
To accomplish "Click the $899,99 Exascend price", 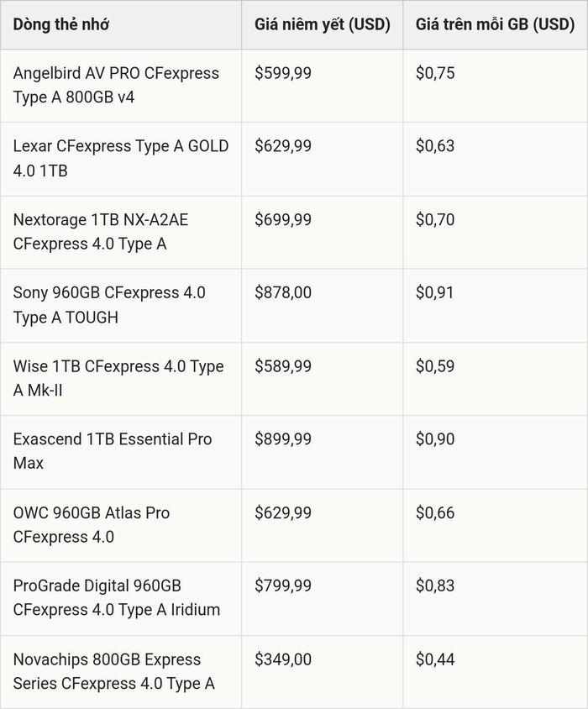I will tap(283, 439).
